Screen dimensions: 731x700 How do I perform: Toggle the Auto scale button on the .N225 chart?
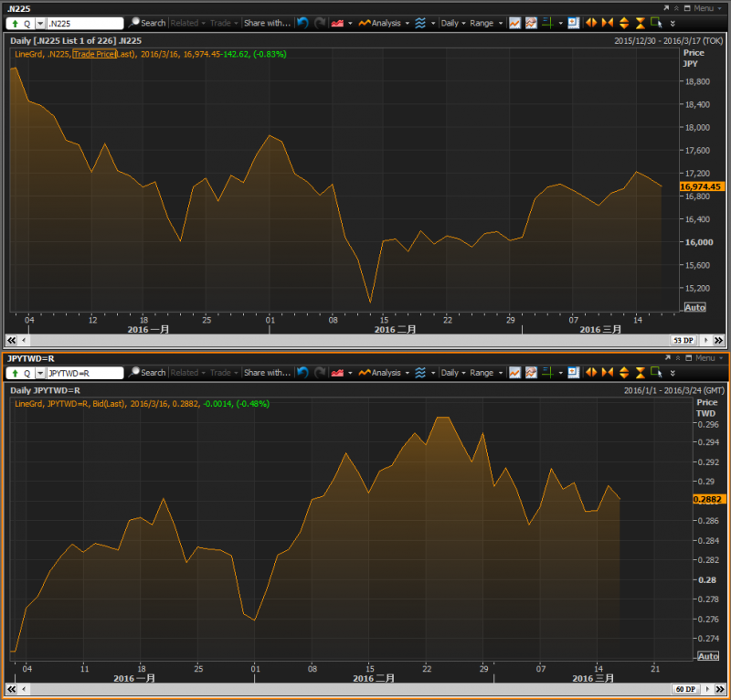click(694, 307)
